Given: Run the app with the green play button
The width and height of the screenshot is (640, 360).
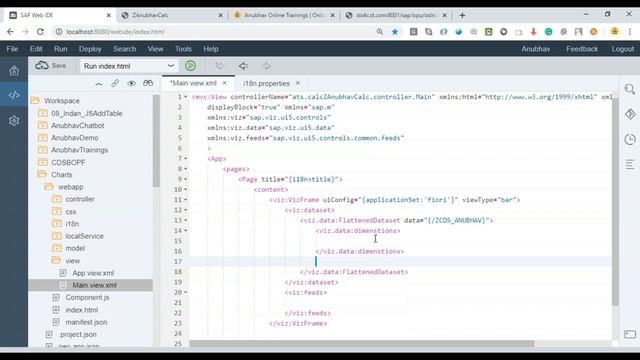Looking at the screenshot, I should (190, 66).
